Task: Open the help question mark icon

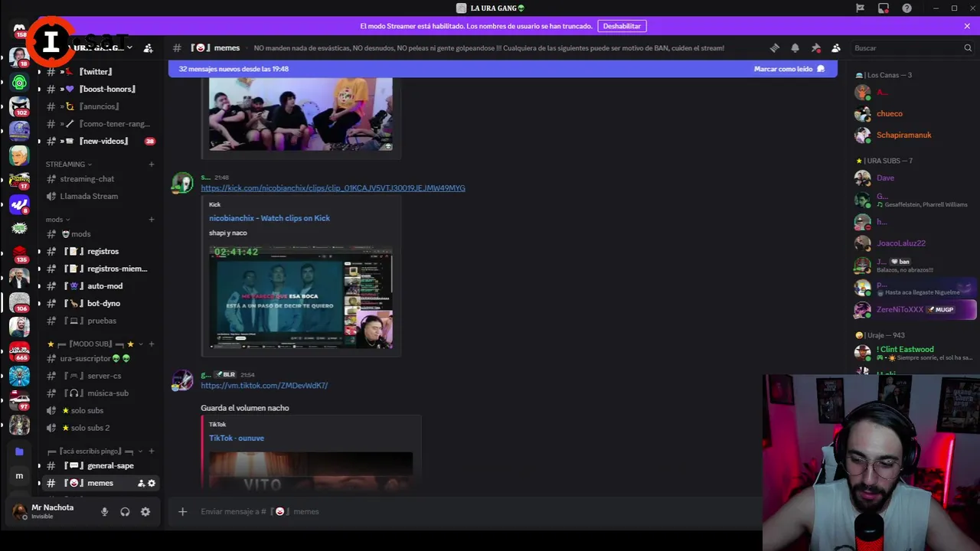Action: pyautogui.click(x=906, y=8)
